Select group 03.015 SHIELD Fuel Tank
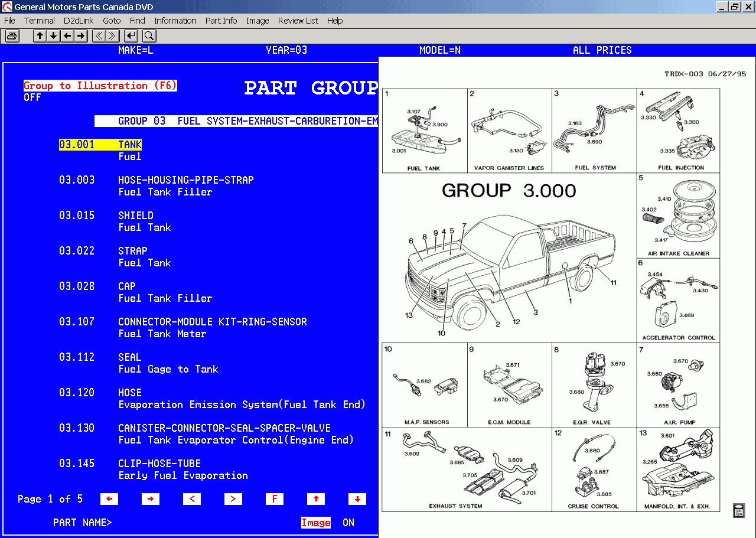The height and width of the screenshot is (538, 756). pyautogui.click(x=115, y=221)
